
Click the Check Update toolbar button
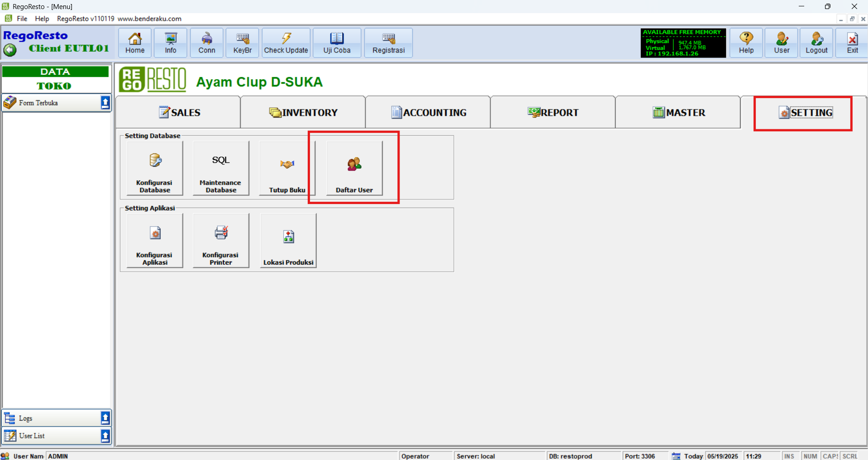click(x=286, y=43)
